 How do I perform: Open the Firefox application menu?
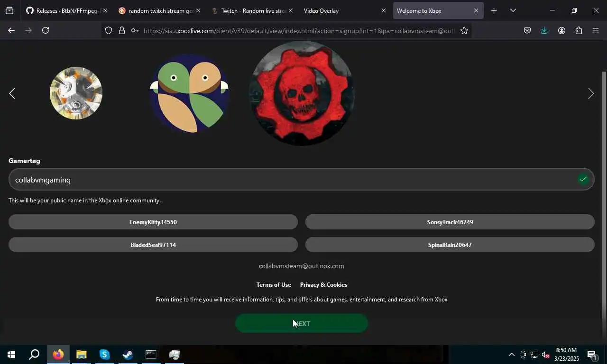point(596,30)
